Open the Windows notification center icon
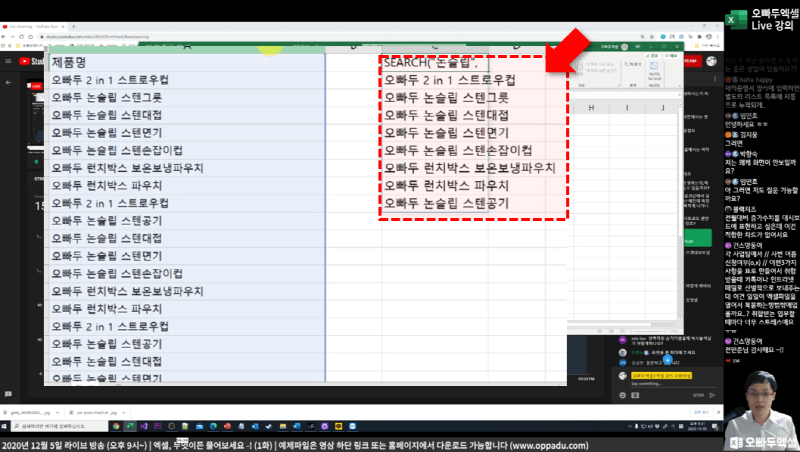Image resolution: width=800 pixels, height=452 pixels. coord(715,426)
